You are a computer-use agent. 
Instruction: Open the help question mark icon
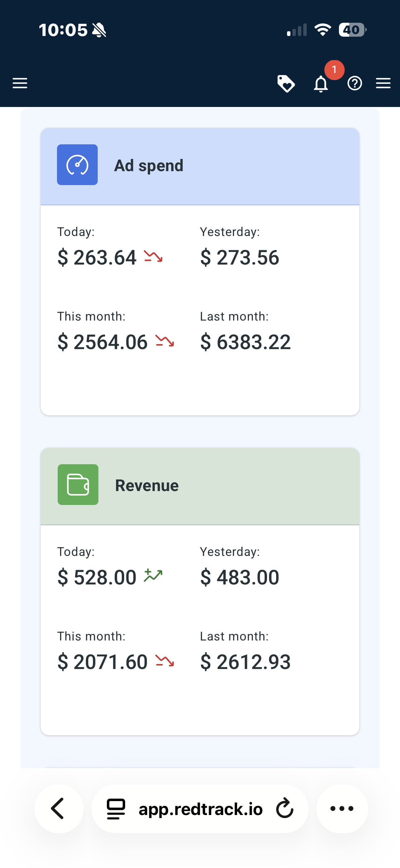pos(355,84)
